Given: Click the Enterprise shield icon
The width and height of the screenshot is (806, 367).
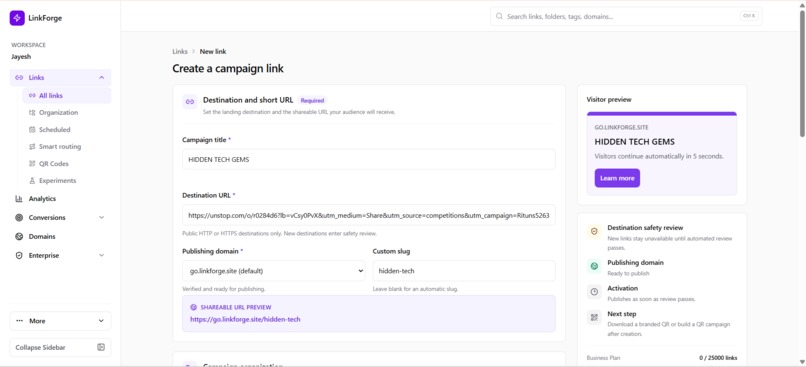Looking at the screenshot, I should point(19,255).
